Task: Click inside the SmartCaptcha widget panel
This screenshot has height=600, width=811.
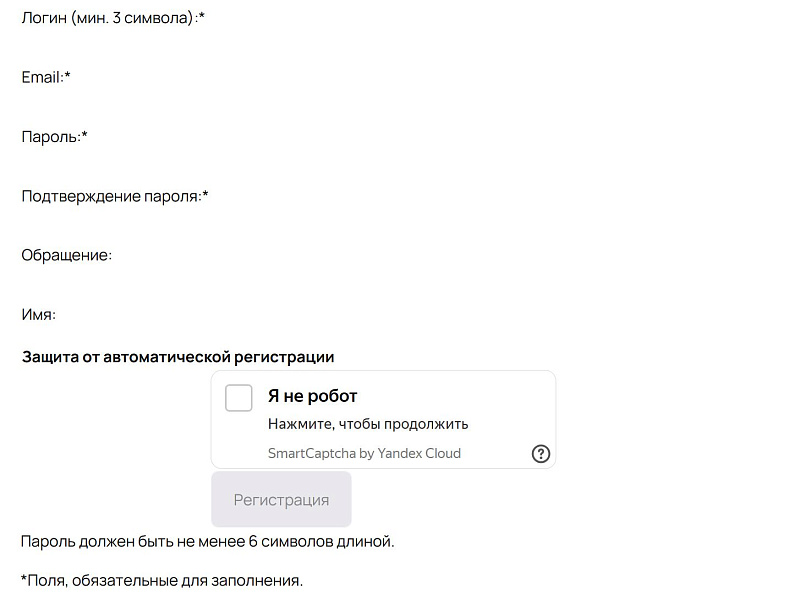Action: coord(385,418)
